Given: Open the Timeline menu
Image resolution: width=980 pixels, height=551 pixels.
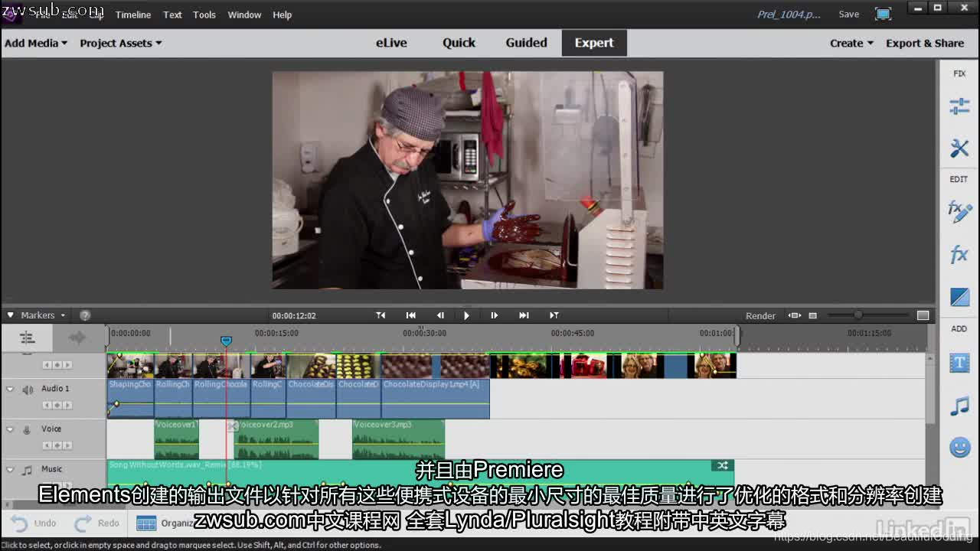Looking at the screenshot, I should click(x=133, y=15).
